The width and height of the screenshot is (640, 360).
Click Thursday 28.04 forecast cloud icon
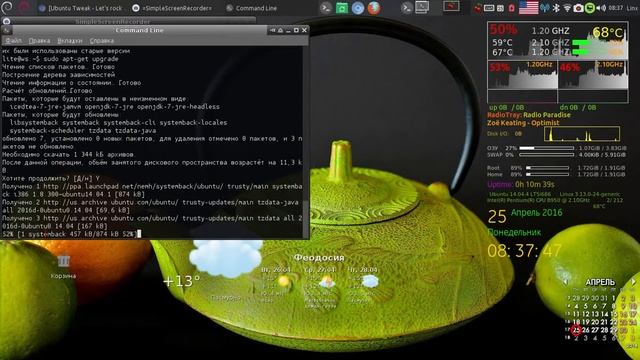pyautogui.click(x=370, y=281)
